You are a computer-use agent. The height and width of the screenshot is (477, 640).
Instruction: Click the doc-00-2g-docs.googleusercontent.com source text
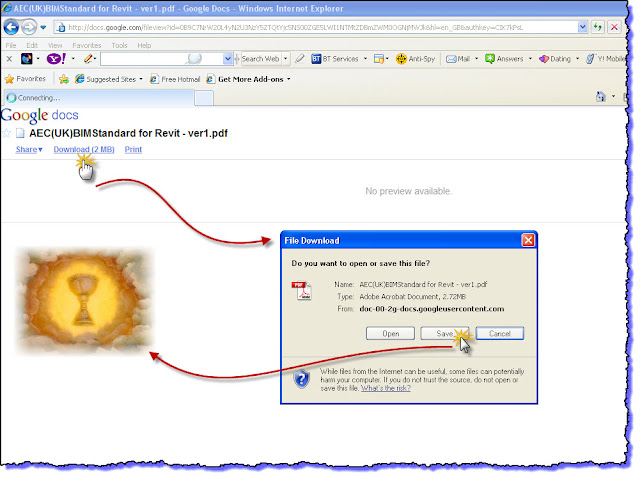[x=431, y=309]
